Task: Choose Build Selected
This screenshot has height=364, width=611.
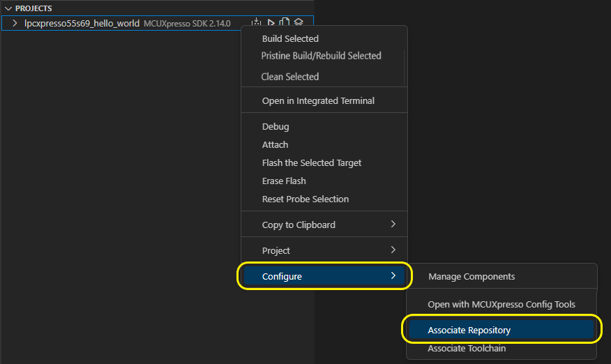Action: 324,38
